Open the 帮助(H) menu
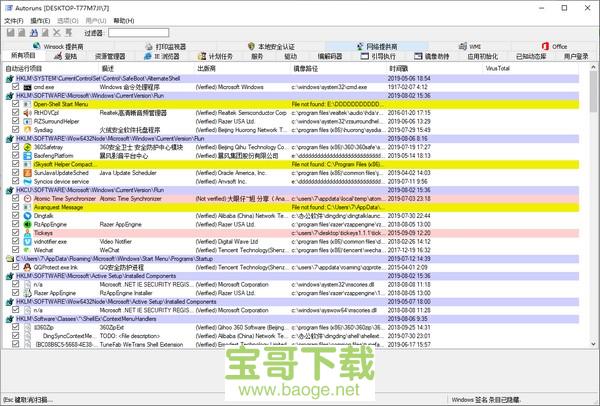 tap(124, 21)
